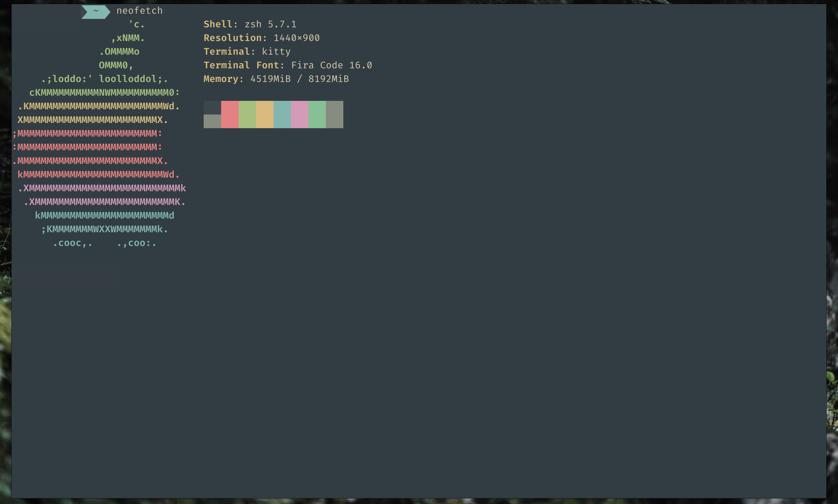
Task: Click the red color swatch
Action: click(x=230, y=115)
